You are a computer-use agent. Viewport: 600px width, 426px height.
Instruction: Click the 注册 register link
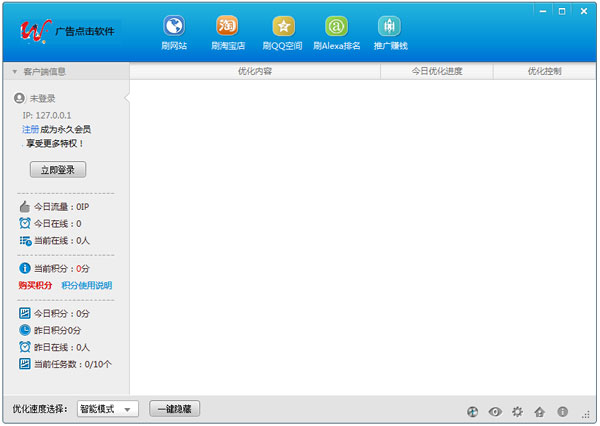click(x=31, y=129)
